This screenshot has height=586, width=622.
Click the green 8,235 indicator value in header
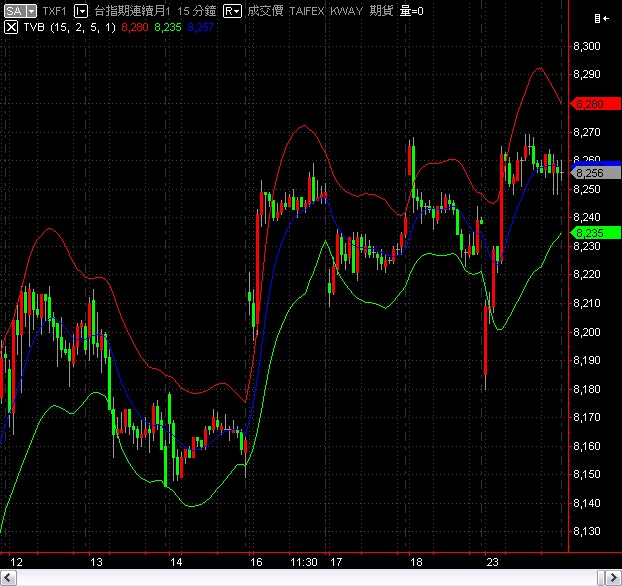[168, 27]
